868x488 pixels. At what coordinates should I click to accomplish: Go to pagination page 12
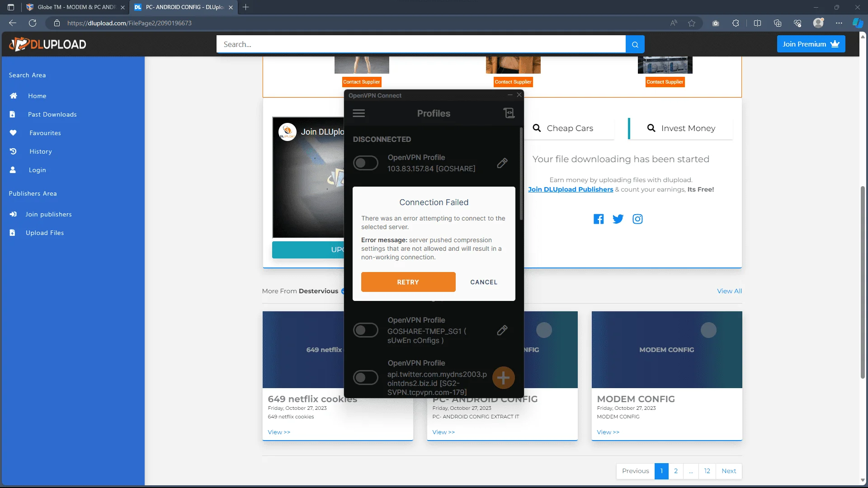707,471
